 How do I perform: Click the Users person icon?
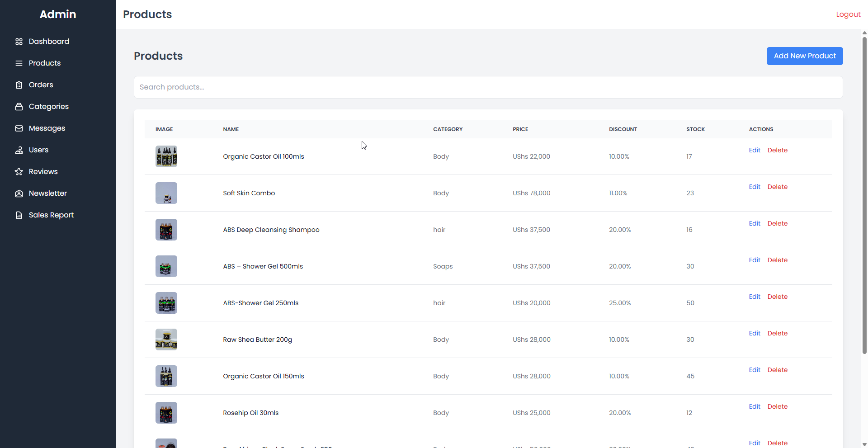[x=19, y=150]
